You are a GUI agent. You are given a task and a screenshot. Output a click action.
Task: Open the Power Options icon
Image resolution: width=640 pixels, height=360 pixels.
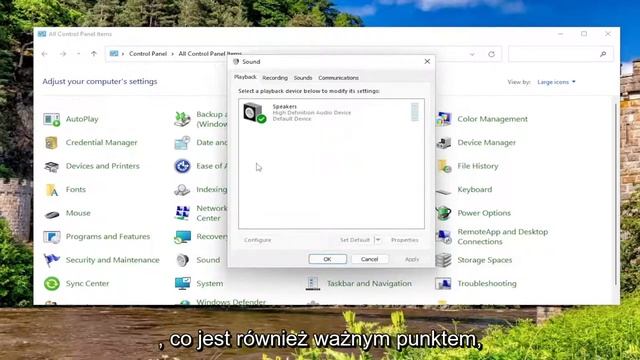[x=444, y=213]
